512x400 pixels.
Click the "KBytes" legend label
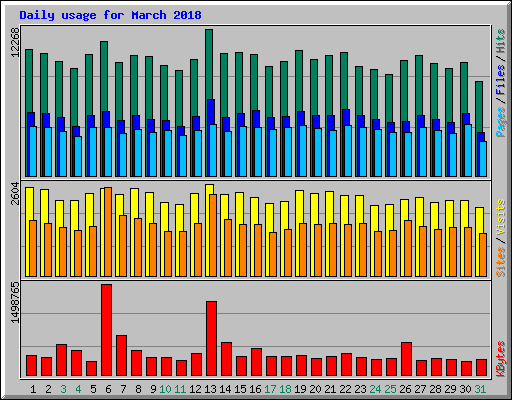[500, 359]
